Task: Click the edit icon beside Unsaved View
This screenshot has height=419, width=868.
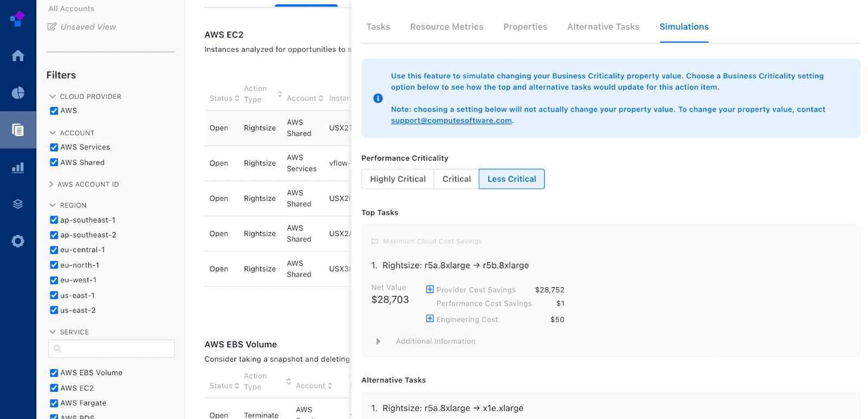Action: pyautogui.click(x=52, y=27)
